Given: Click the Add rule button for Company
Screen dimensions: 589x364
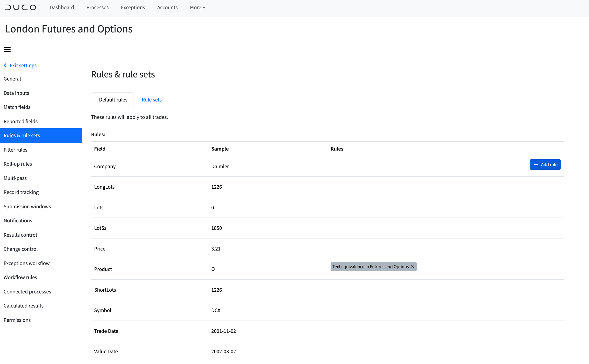Looking at the screenshot, I should (545, 164).
